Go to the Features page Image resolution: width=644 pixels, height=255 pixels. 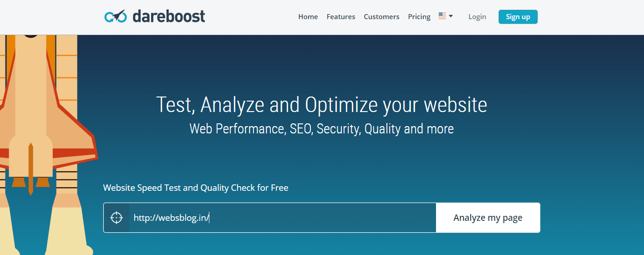coord(341,17)
